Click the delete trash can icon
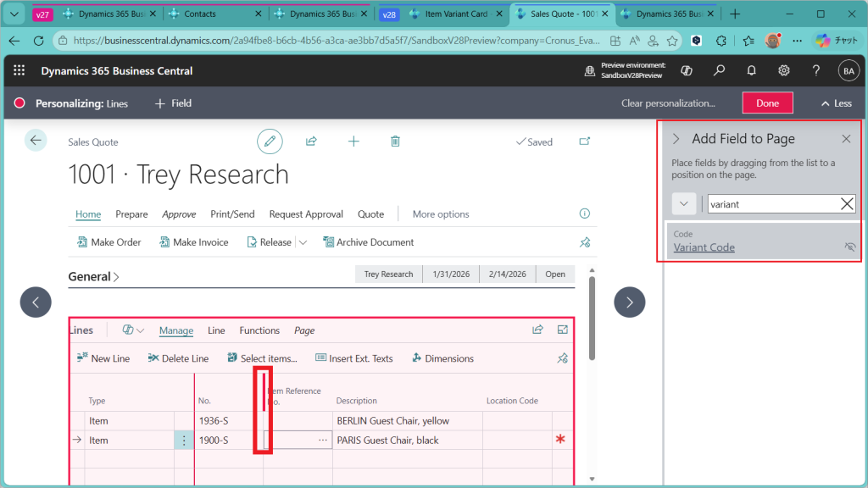The width and height of the screenshot is (868, 488). pyautogui.click(x=395, y=141)
